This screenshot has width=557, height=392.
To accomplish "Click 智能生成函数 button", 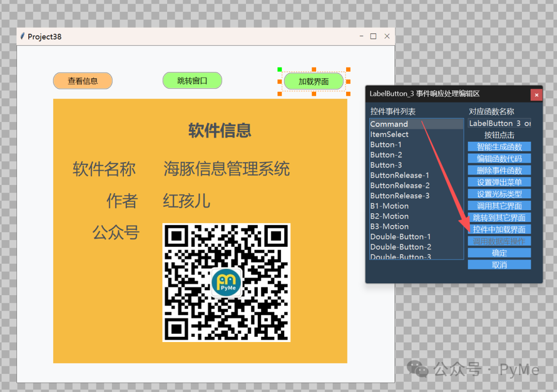I will pyautogui.click(x=499, y=146).
